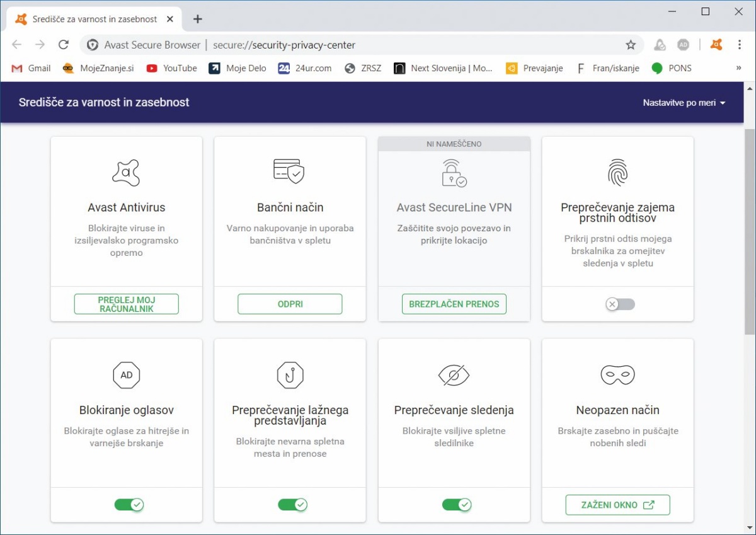Click the Preprečevanje sledenja heading
756x535 pixels.
pyautogui.click(x=454, y=410)
